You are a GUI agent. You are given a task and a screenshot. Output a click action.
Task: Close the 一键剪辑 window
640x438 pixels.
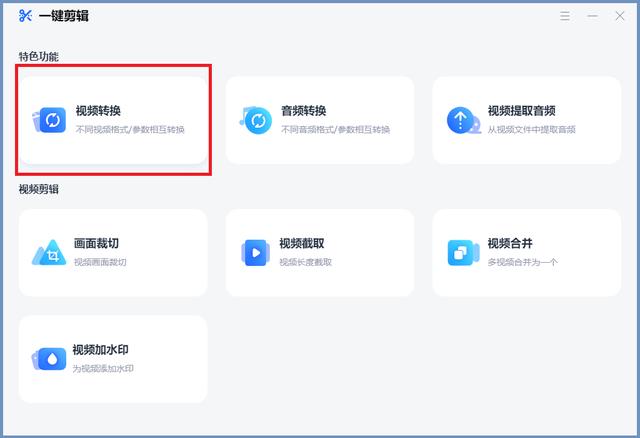pyautogui.click(x=620, y=16)
